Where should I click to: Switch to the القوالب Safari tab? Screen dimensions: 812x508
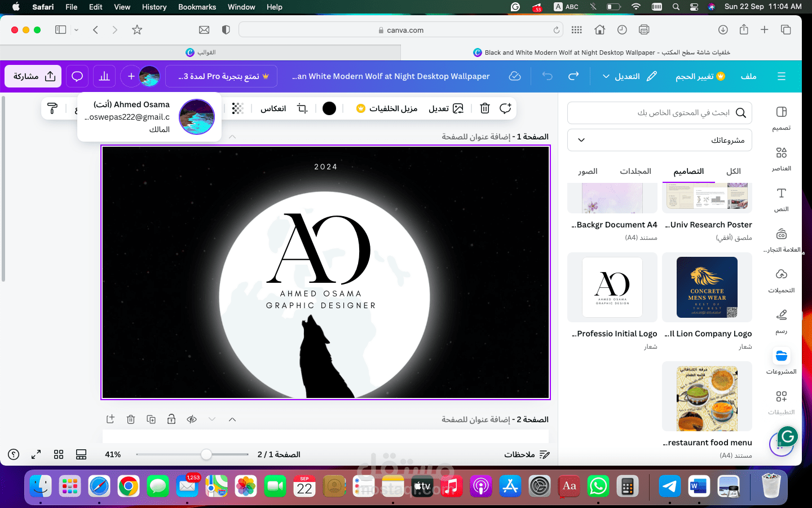pyautogui.click(x=201, y=52)
